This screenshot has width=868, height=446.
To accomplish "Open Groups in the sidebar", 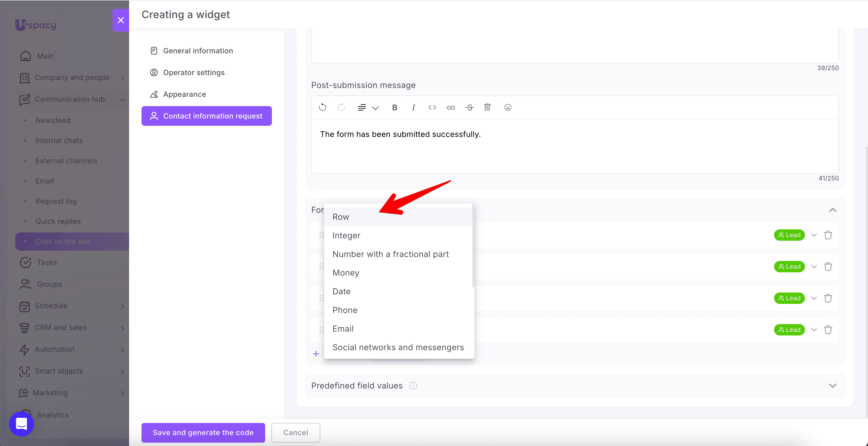I will (x=49, y=284).
